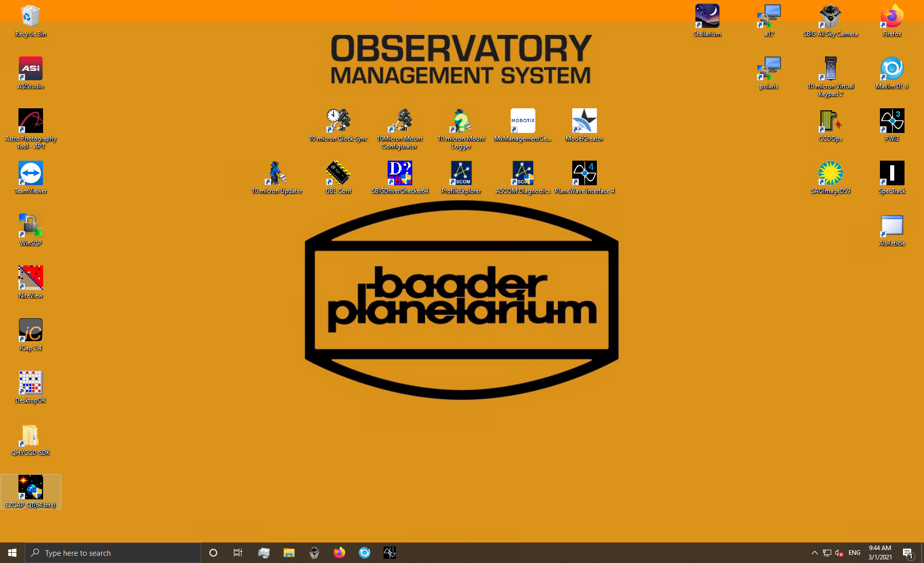
Task: Click the taskbar search box
Action: (x=113, y=553)
